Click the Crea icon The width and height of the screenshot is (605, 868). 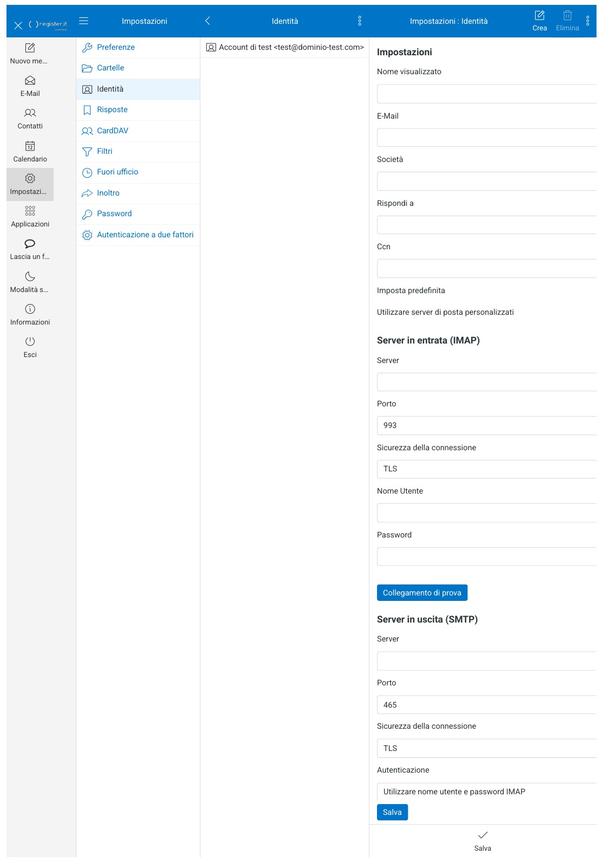pos(539,16)
